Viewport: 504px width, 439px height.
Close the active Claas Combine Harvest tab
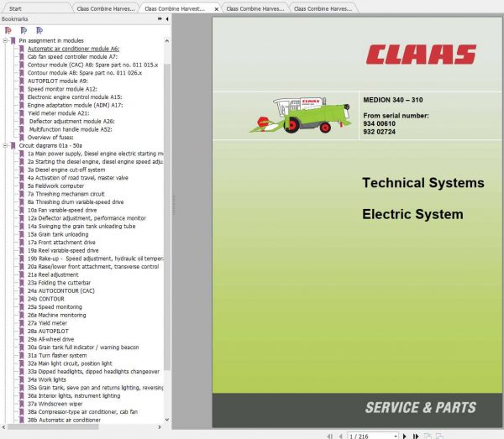(x=217, y=9)
